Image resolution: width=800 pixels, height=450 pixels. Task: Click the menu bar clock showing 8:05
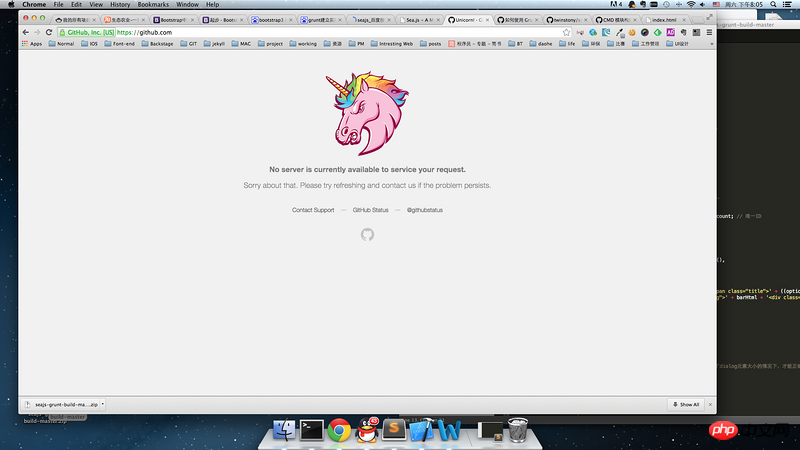744,4
